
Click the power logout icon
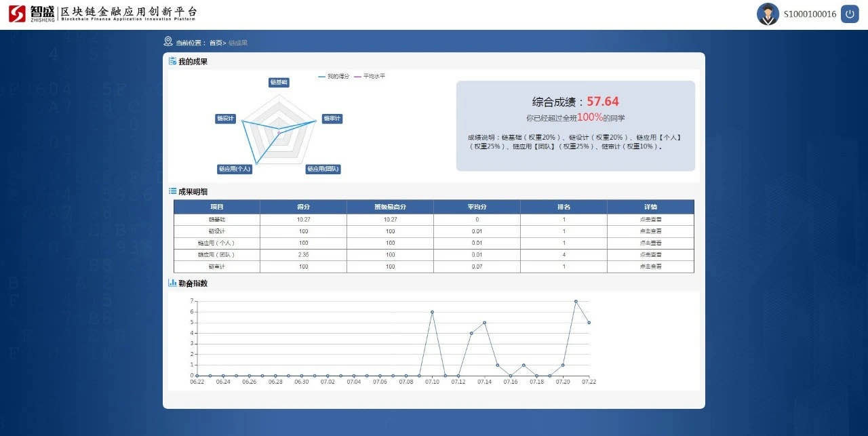coord(850,14)
